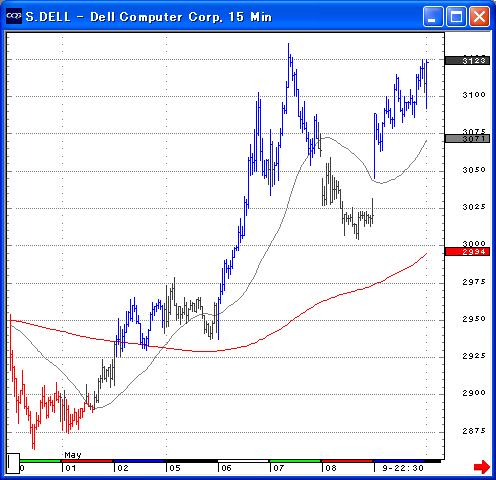Image resolution: width=496 pixels, height=480 pixels.
Task: Click the May month label
Action: point(73,455)
